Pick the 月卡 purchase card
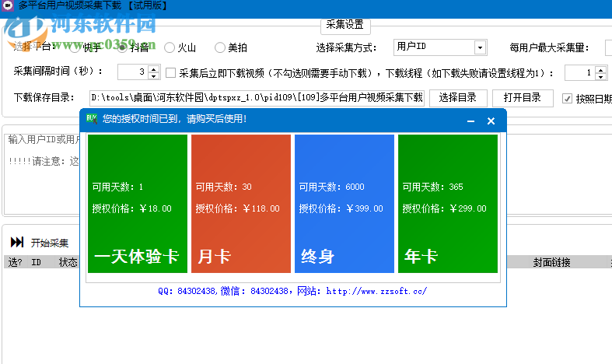 coord(241,204)
